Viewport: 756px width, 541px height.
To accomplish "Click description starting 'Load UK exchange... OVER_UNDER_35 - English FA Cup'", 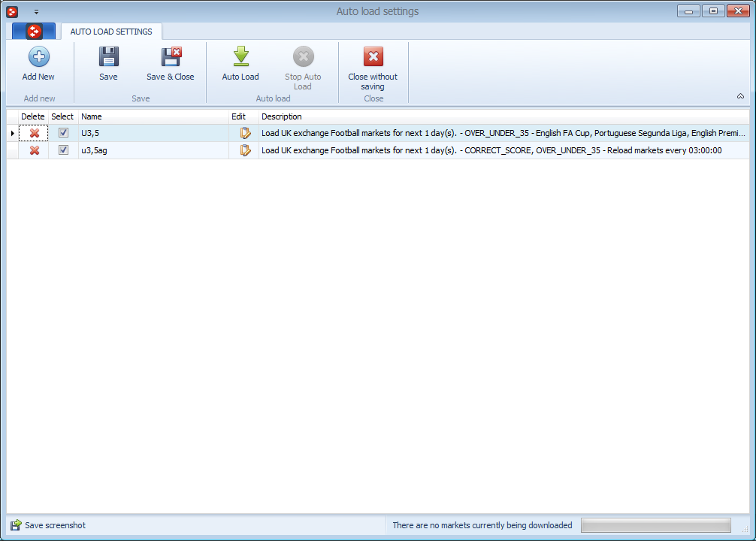I will (503, 133).
